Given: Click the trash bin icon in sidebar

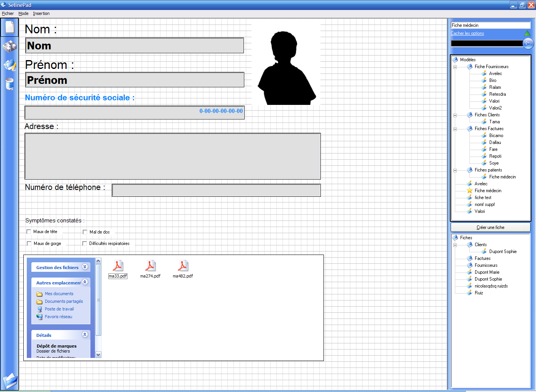Looking at the screenshot, I should [10, 83].
